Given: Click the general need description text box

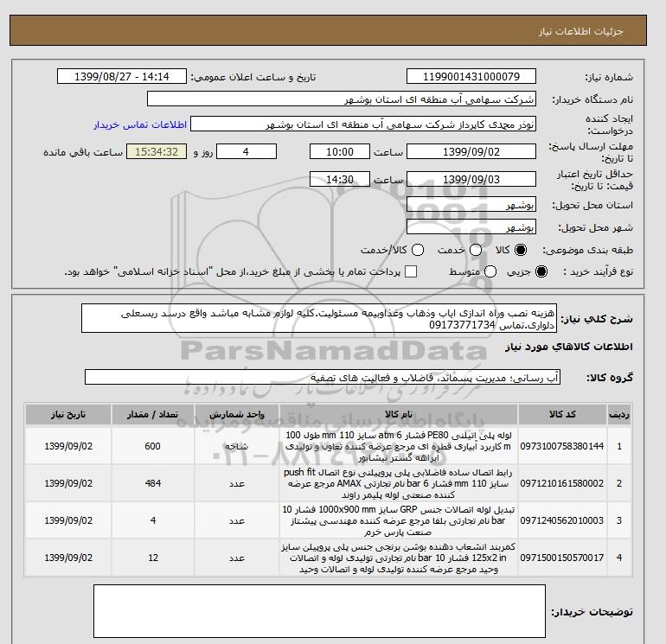Looking at the screenshot, I should pos(319,318).
